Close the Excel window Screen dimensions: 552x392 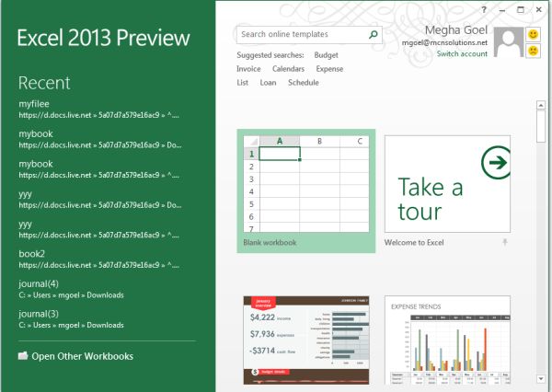[x=538, y=10]
